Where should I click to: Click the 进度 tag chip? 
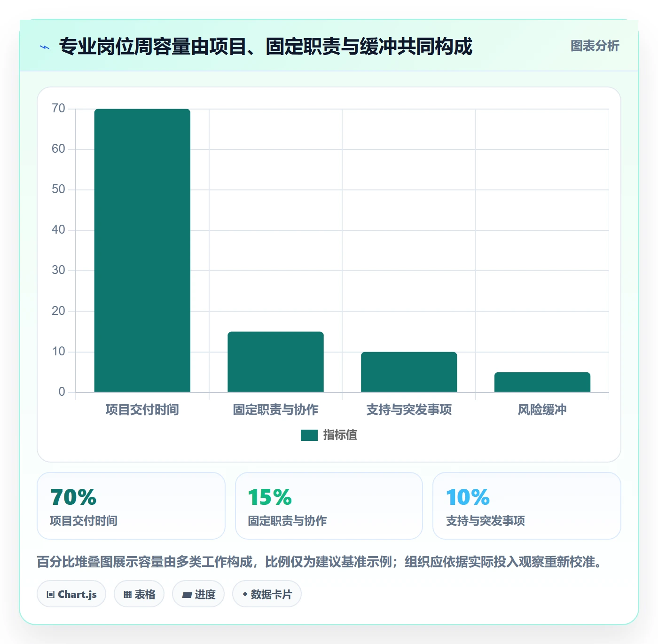pos(198,594)
